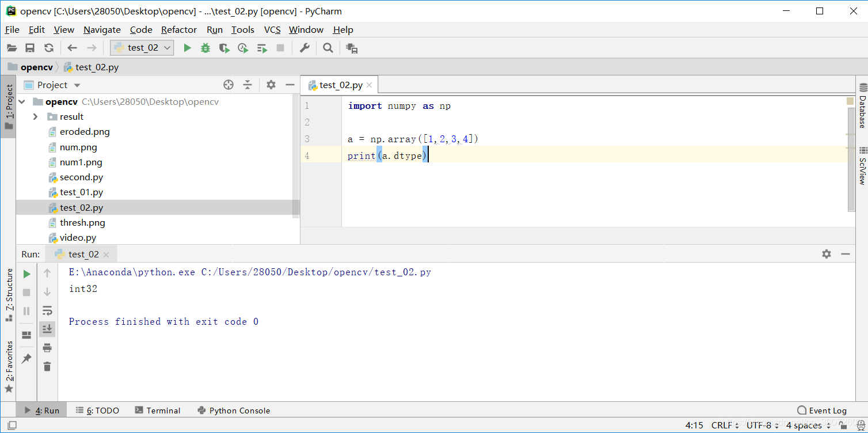Click the Save All toolbar icon

(30, 48)
